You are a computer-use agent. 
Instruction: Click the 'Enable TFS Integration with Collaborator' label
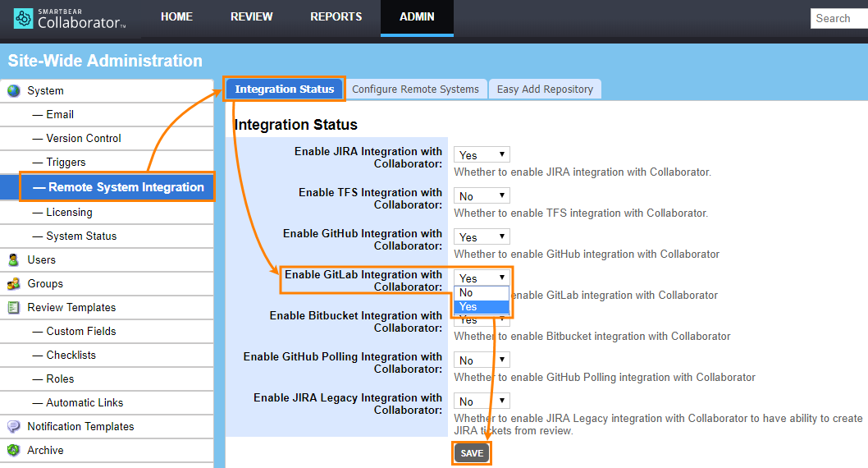tap(370, 198)
